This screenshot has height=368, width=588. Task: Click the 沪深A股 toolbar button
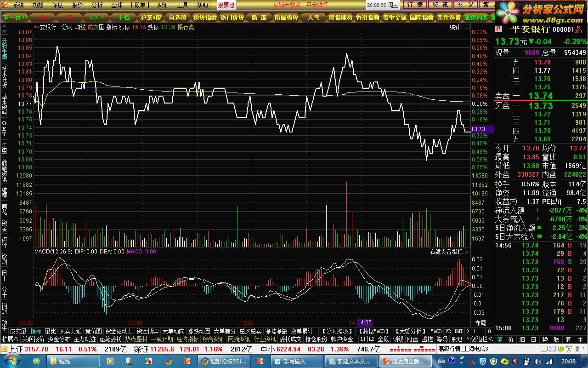[151, 17]
